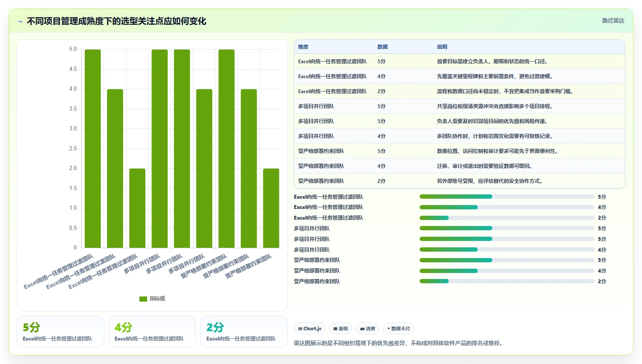This screenshot has height=364, width=642.
Task: Click the 5分 score in the 首要目标 row
Action: pos(382,62)
